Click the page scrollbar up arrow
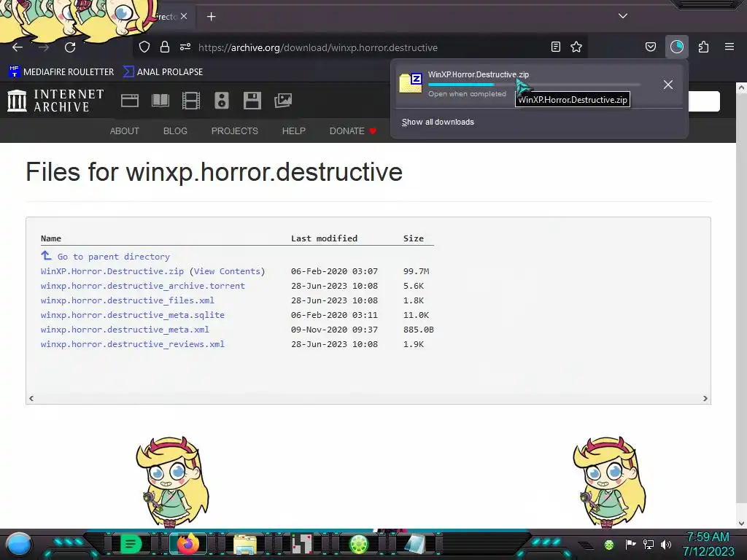 (741, 87)
